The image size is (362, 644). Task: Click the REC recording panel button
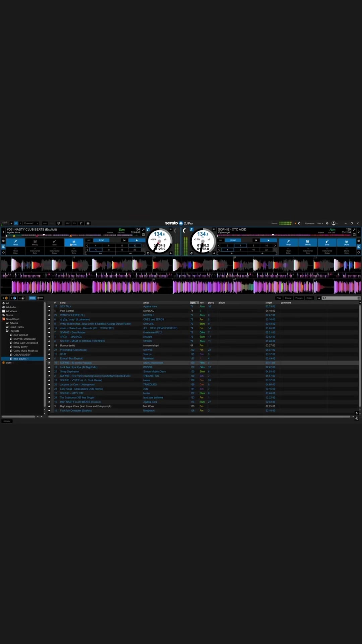tap(67, 223)
